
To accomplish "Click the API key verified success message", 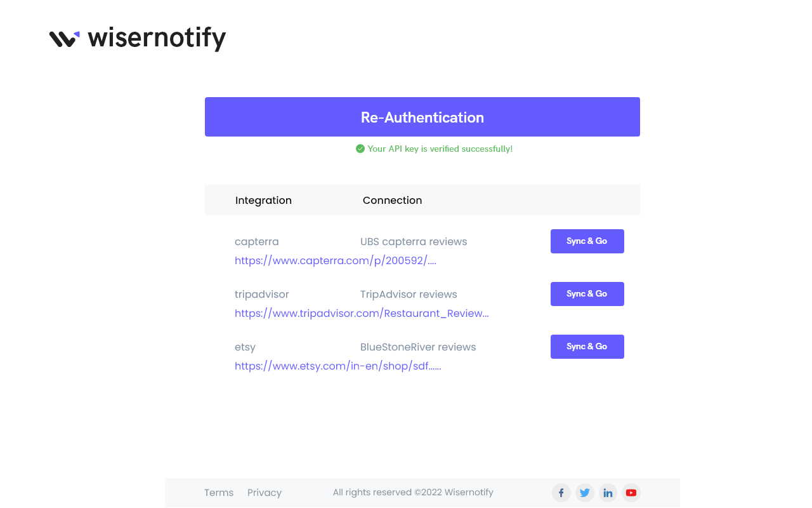I will pyautogui.click(x=440, y=149).
